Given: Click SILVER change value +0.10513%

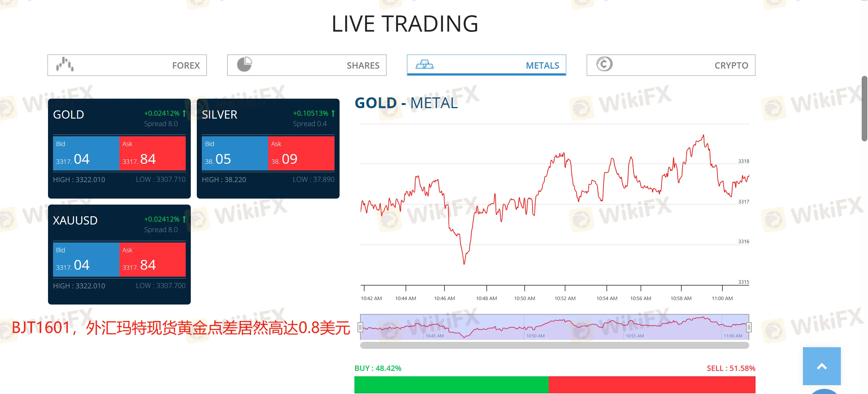Looking at the screenshot, I should (x=310, y=113).
